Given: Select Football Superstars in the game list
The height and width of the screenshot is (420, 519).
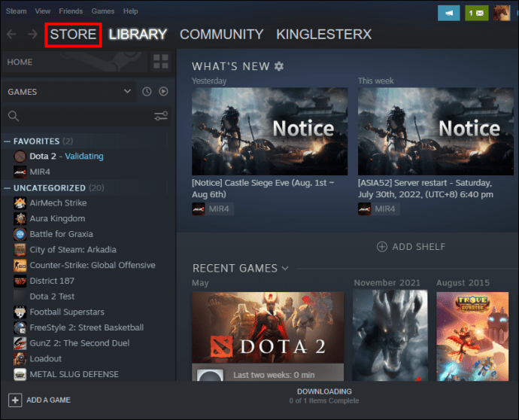Looking at the screenshot, I should tap(67, 312).
